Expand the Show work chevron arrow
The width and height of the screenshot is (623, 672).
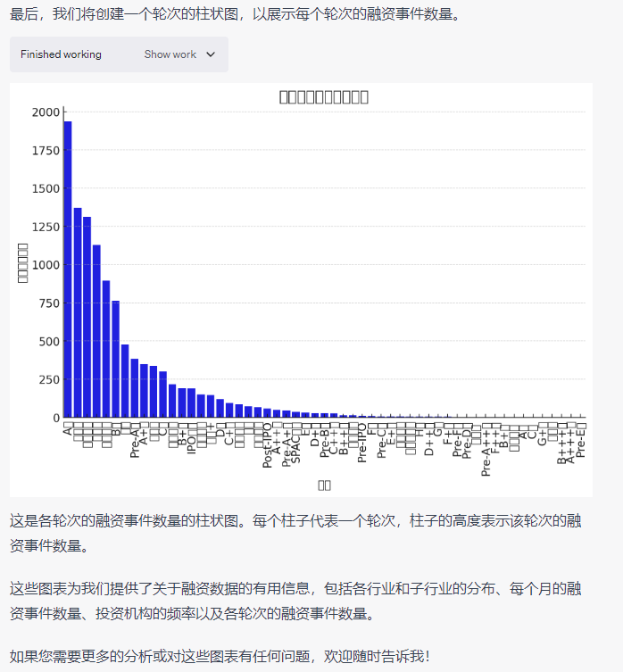coord(211,54)
